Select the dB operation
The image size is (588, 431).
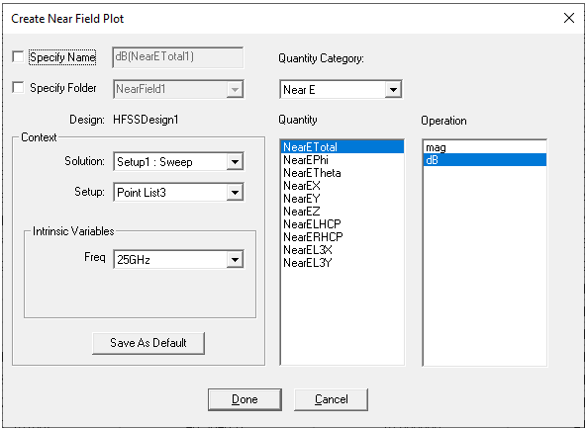(484, 160)
